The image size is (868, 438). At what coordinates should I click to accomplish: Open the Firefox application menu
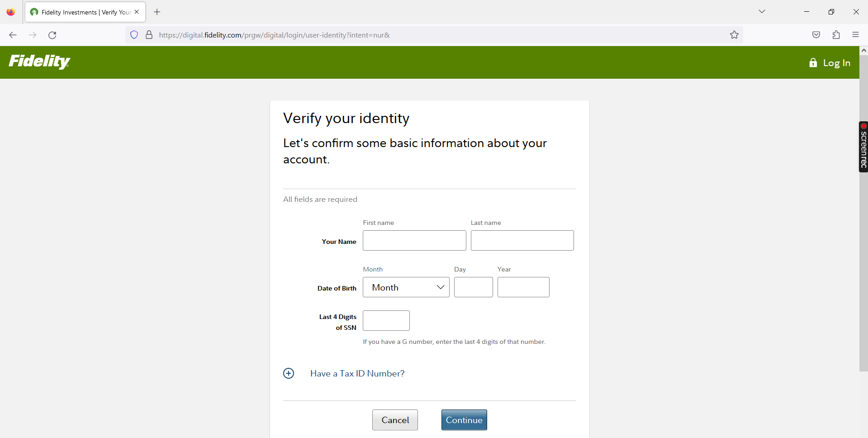[x=856, y=34]
